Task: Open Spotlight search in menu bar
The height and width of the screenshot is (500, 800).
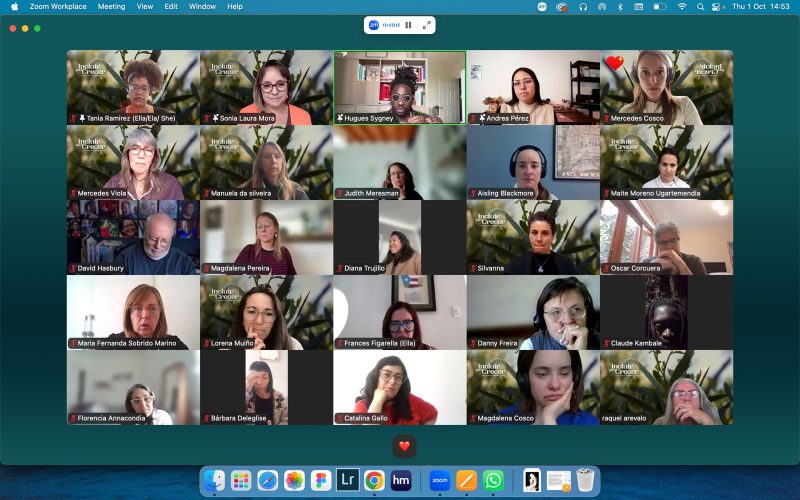Action: (701, 7)
